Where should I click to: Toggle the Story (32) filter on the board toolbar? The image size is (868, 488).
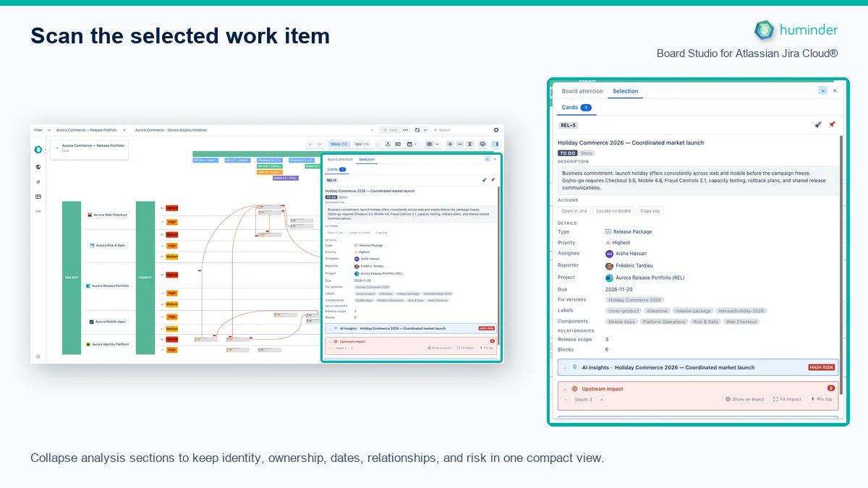pyautogui.click(x=339, y=144)
